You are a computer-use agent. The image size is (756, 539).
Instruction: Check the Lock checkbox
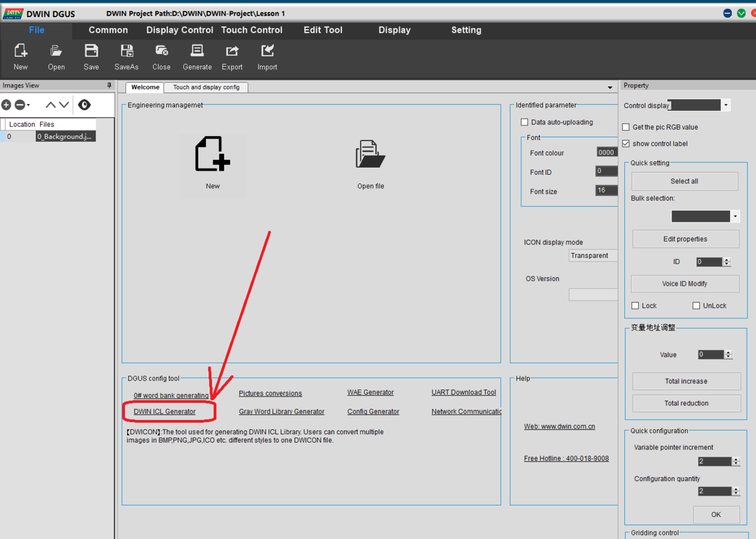click(635, 306)
